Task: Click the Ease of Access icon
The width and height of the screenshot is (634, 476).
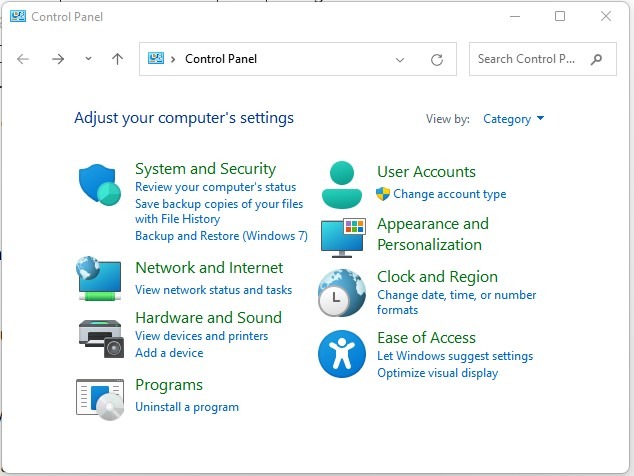Action: [x=342, y=354]
